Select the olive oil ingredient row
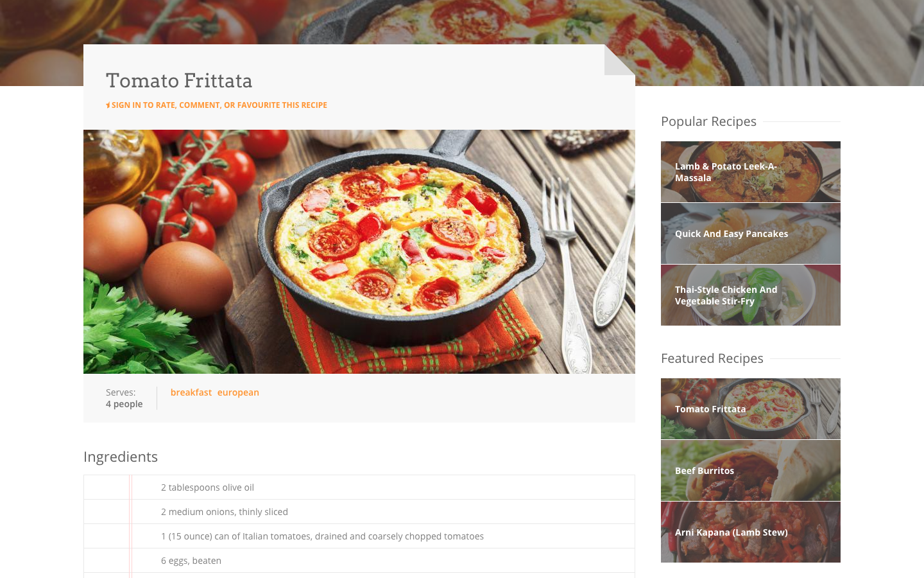This screenshot has width=924, height=578. pyautogui.click(x=359, y=487)
